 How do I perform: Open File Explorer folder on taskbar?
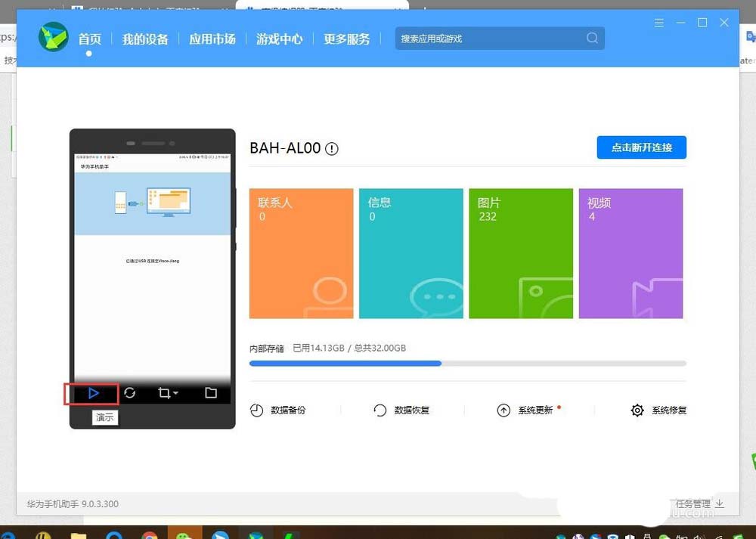pyautogui.click(x=79, y=535)
